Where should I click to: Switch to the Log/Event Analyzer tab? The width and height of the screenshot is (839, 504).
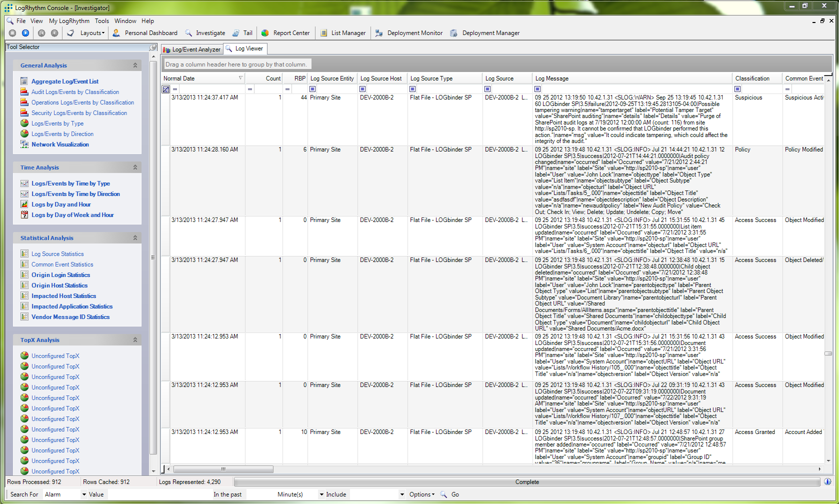pos(191,49)
